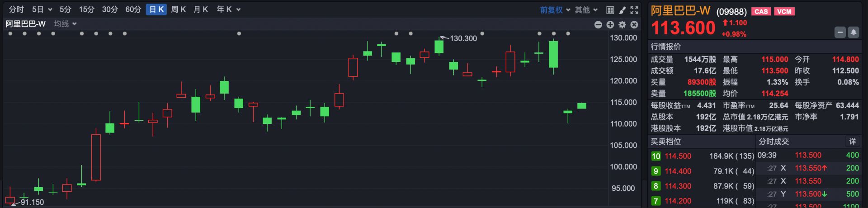The width and height of the screenshot is (868, 208).
Task: Click the 买卖档位 panel header
Action: pyautogui.click(x=666, y=142)
